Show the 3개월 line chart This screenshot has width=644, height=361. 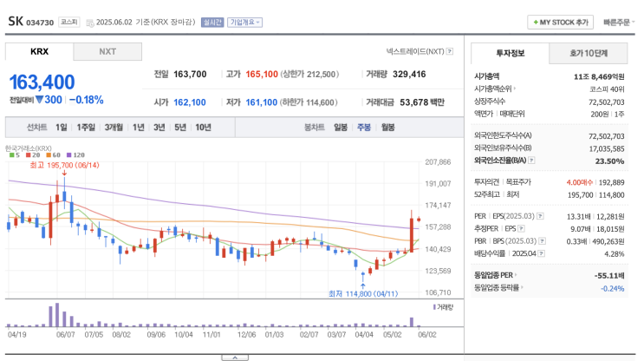[x=114, y=128]
